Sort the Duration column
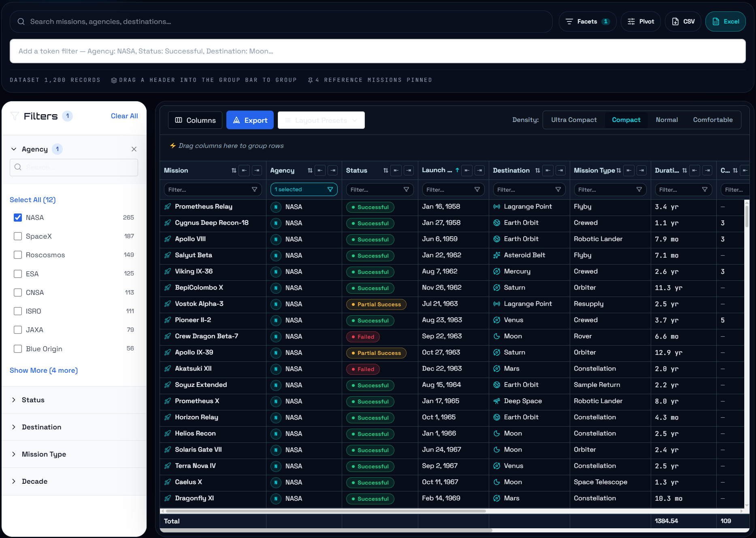The height and width of the screenshot is (538, 756). 685,171
